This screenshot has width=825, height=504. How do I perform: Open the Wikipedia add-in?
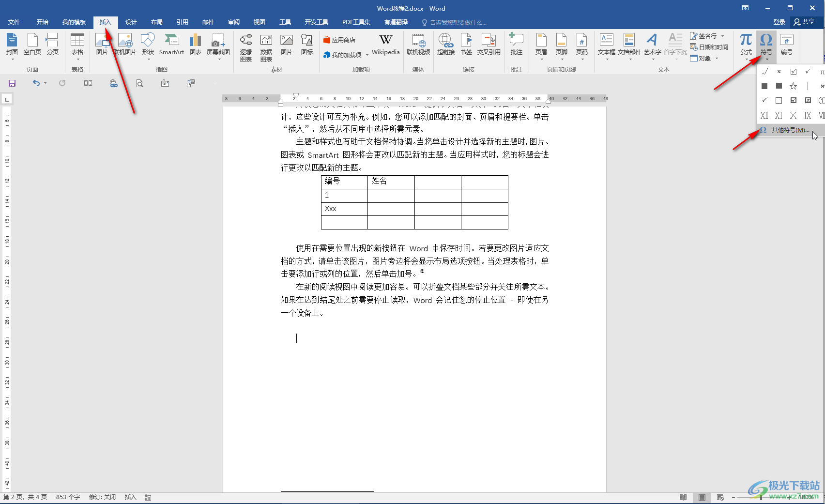coord(385,45)
